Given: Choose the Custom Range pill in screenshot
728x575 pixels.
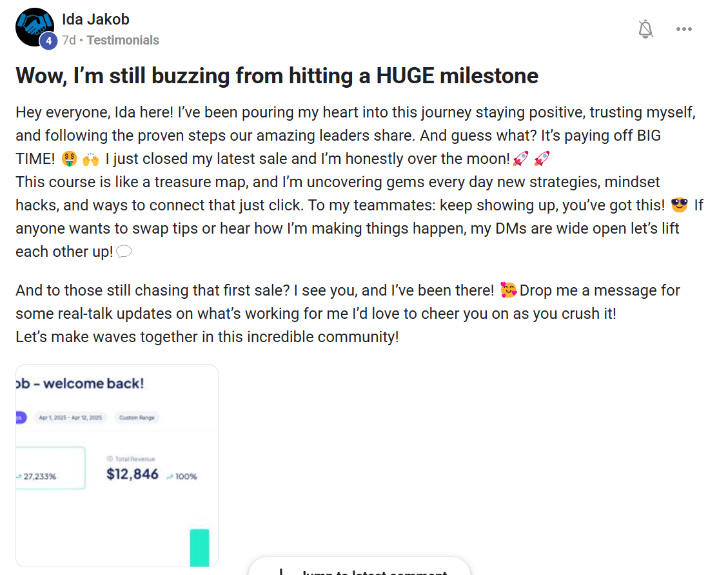Looking at the screenshot, I should (x=137, y=418).
